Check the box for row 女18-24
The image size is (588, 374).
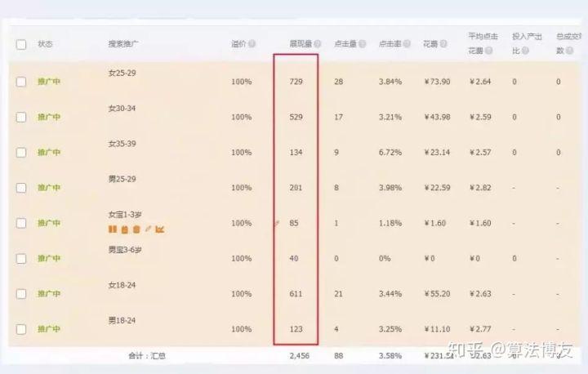(x=21, y=294)
